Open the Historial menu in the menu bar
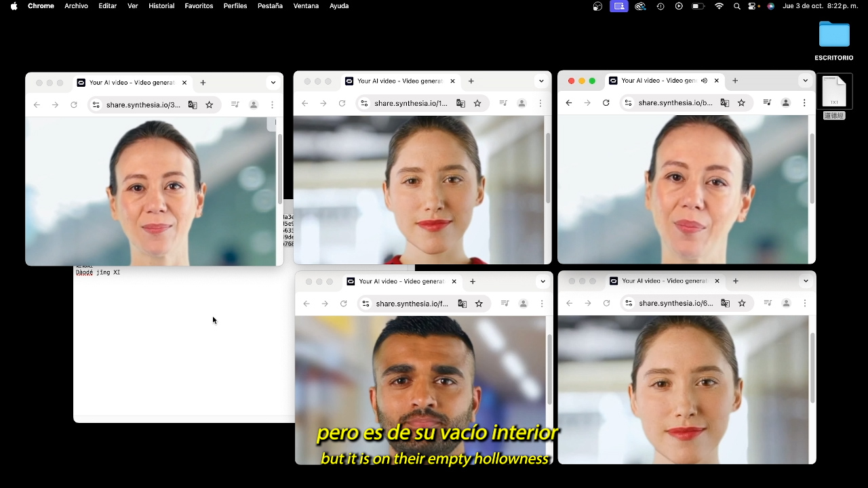Image resolution: width=868 pixels, height=488 pixels. 161,6
